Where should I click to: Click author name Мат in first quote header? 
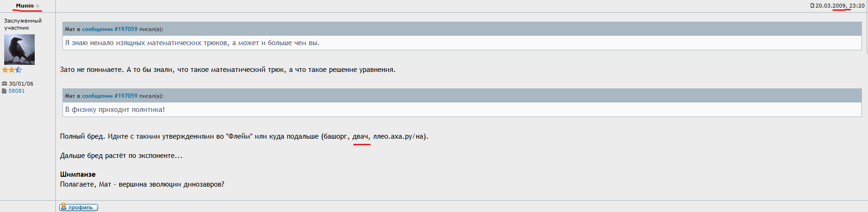click(x=70, y=29)
